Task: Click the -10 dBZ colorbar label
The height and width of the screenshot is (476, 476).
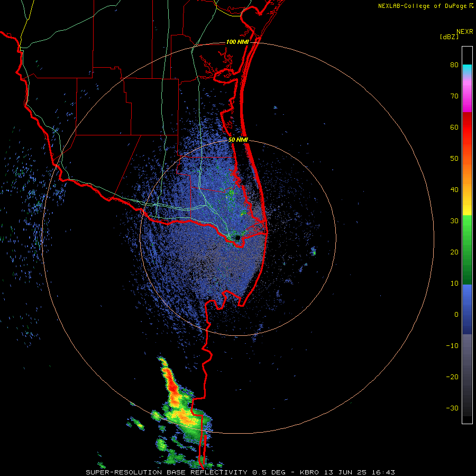Action: coord(452,345)
